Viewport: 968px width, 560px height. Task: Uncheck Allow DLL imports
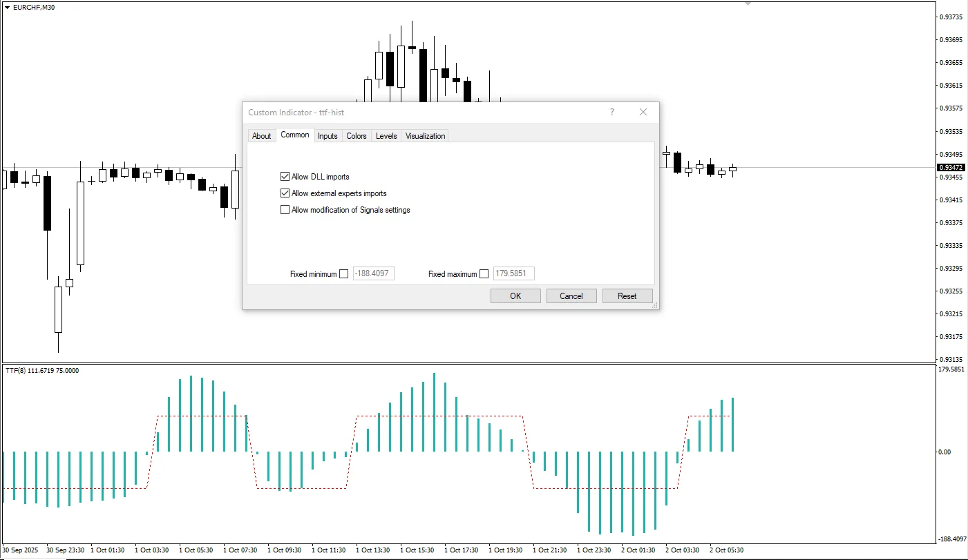click(285, 177)
